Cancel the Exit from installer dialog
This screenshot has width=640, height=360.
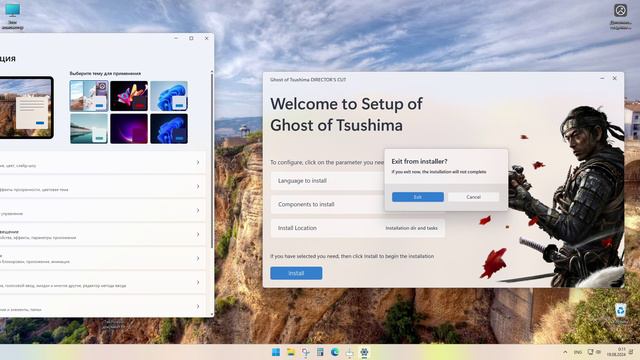pyautogui.click(x=473, y=197)
